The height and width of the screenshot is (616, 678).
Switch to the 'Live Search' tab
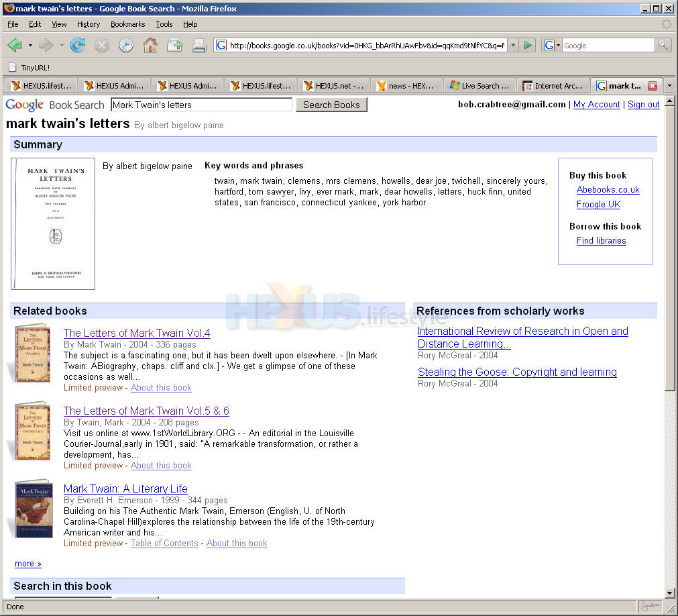coord(479,86)
